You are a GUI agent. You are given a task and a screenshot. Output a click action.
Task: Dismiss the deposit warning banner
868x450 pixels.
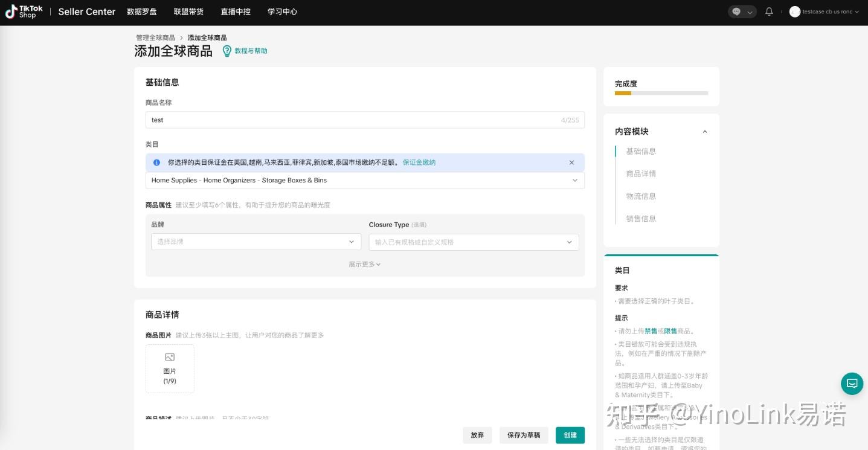tap(572, 162)
